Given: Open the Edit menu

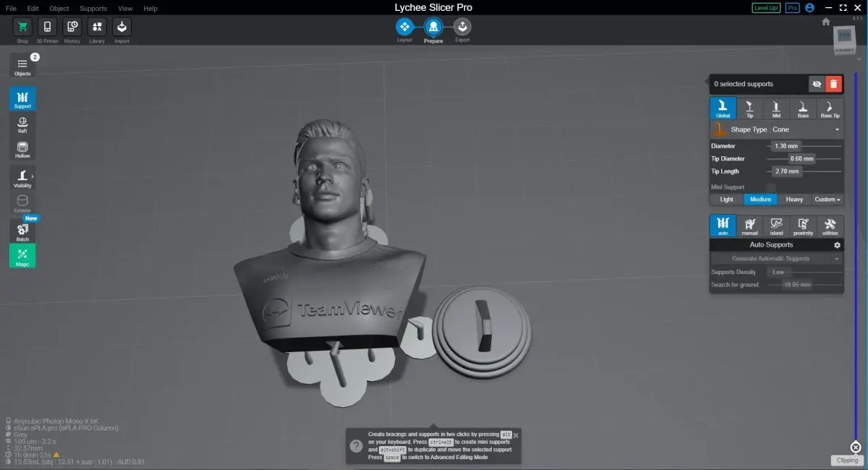Looking at the screenshot, I should click(33, 9).
